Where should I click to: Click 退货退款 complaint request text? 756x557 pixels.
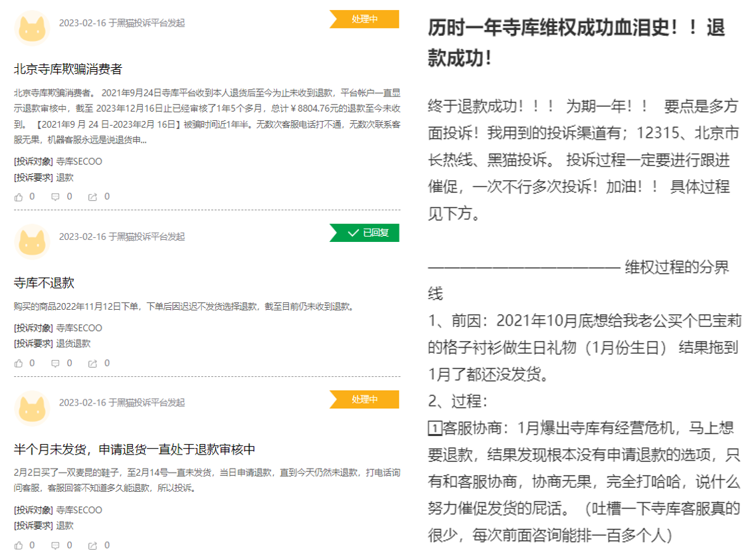click(73, 344)
